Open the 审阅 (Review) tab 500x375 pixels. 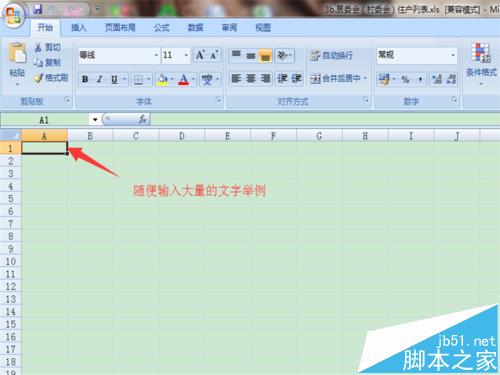pyautogui.click(x=229, y=27)
